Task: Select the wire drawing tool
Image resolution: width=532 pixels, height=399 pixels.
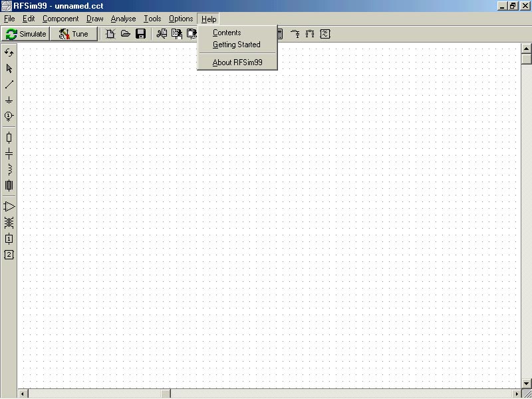Action: tap(9, 84)
